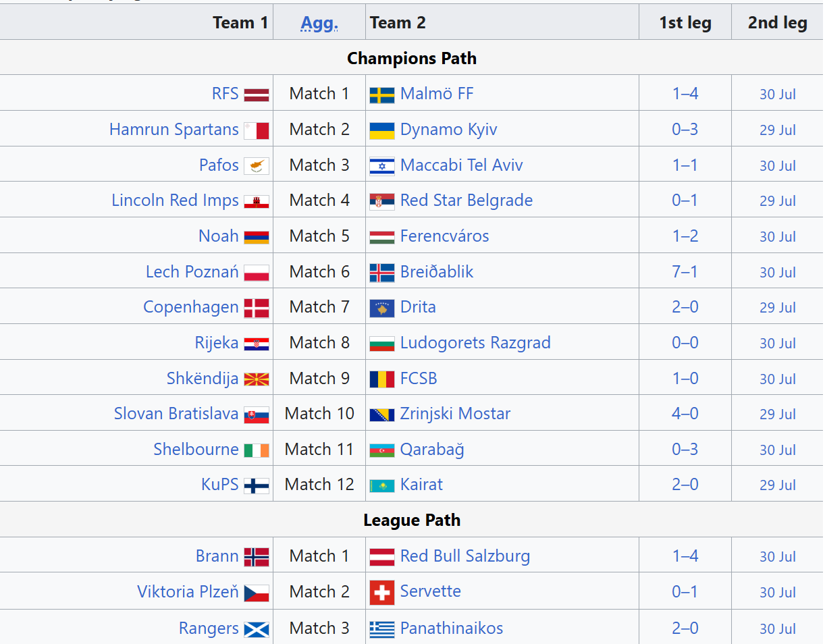Click the Swedish flag beside Malmö FF
This screenshot has height=644, width=825.
click(x=382, y=95)
